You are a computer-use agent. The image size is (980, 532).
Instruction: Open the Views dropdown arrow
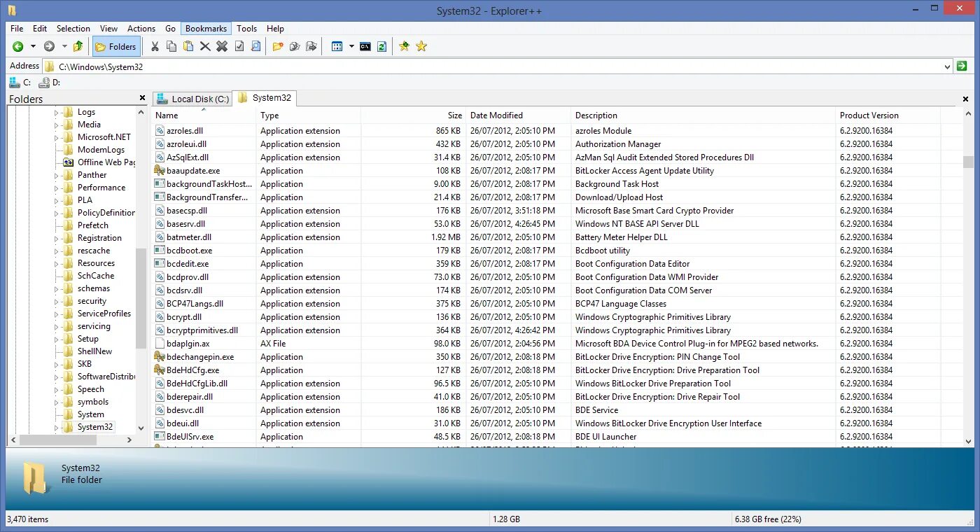pyautogui.click(x=351, y=46)
